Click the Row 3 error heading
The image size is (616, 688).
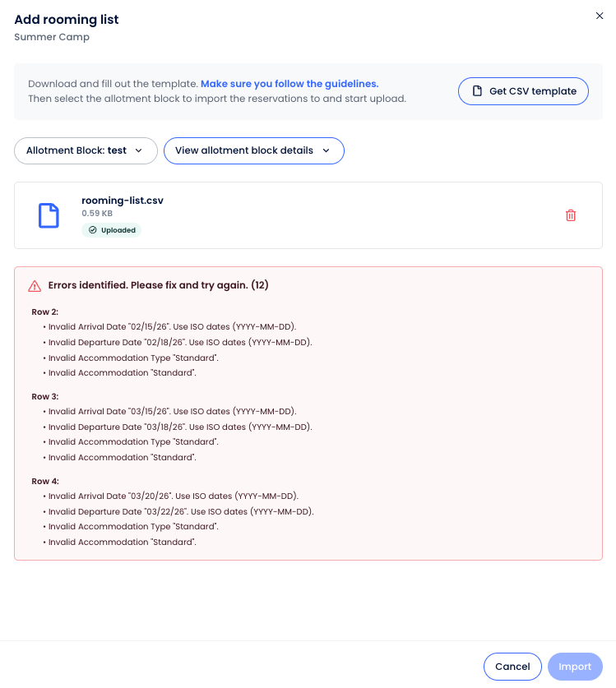(x=45, y=396)
